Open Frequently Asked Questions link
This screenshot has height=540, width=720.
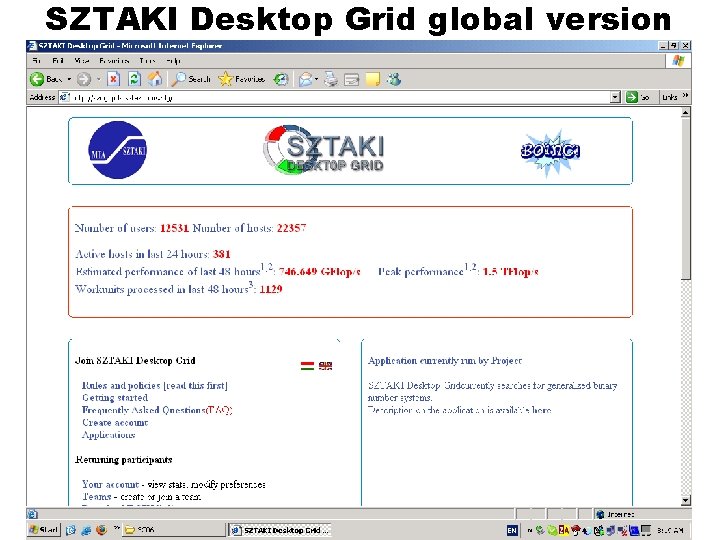coord(157,410)
